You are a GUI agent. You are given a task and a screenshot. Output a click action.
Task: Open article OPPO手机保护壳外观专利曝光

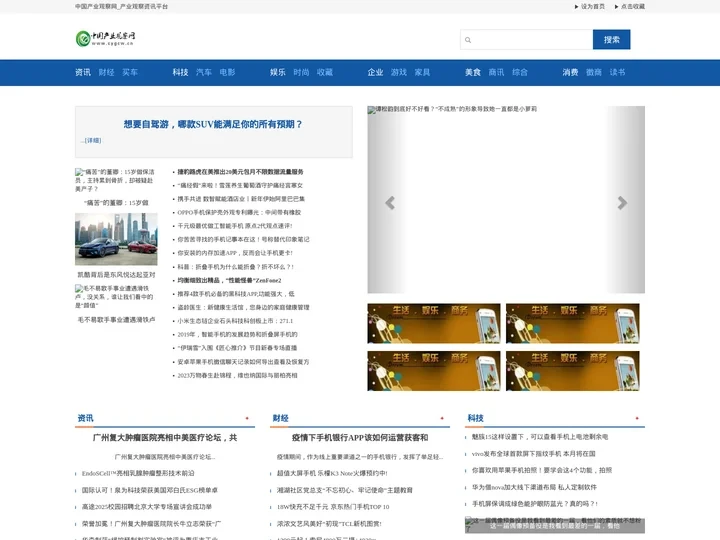coord(239,213)
